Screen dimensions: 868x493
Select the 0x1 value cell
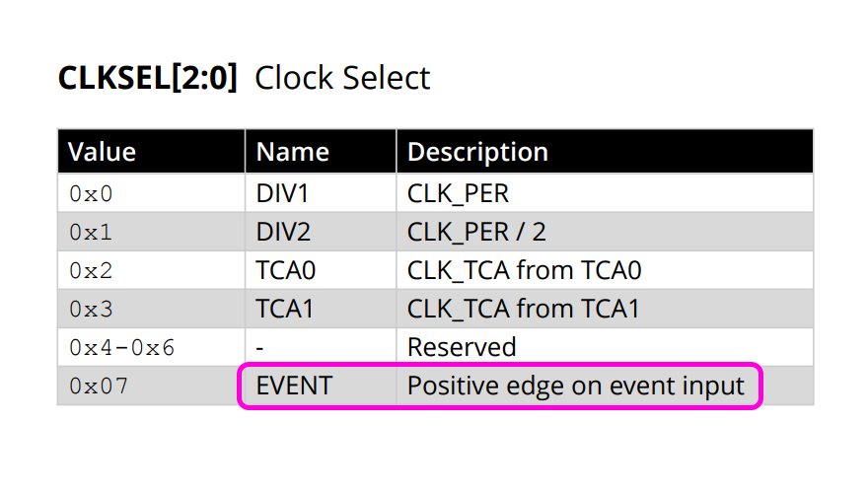click(92, 232)
